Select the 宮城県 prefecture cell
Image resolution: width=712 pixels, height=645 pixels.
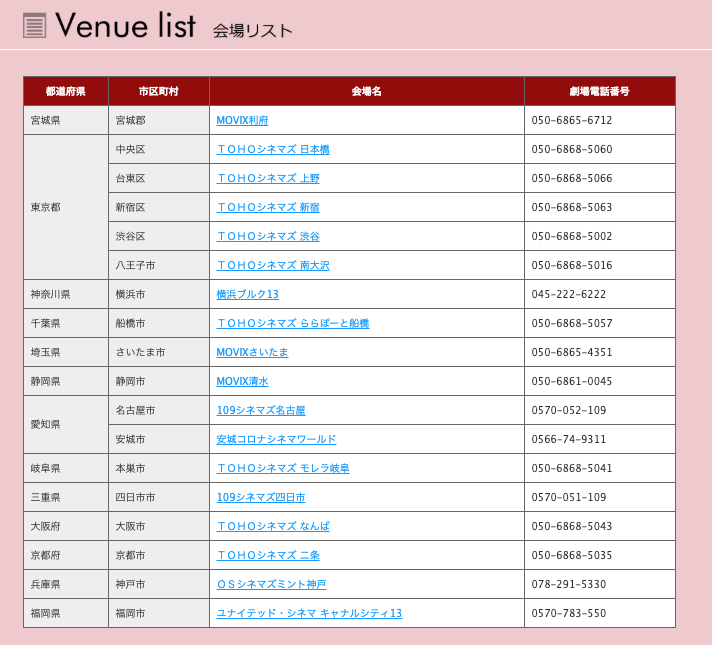(x=66, y=120)
